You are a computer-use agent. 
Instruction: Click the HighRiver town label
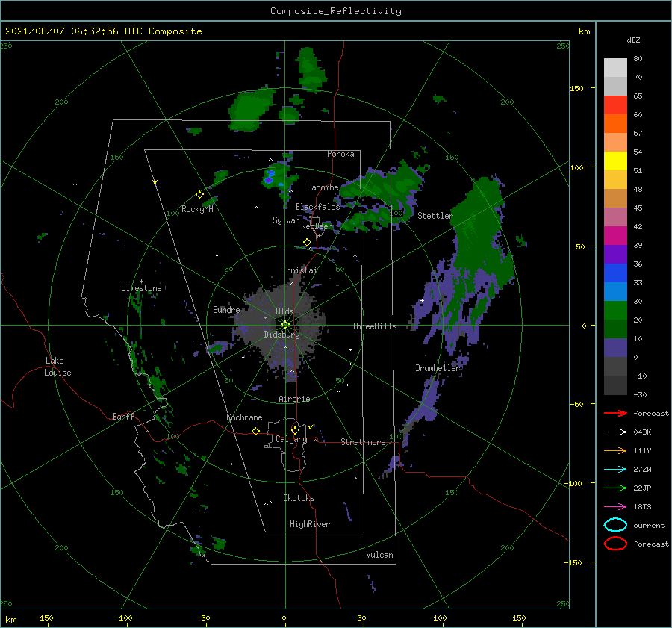(x=310, y=524)
